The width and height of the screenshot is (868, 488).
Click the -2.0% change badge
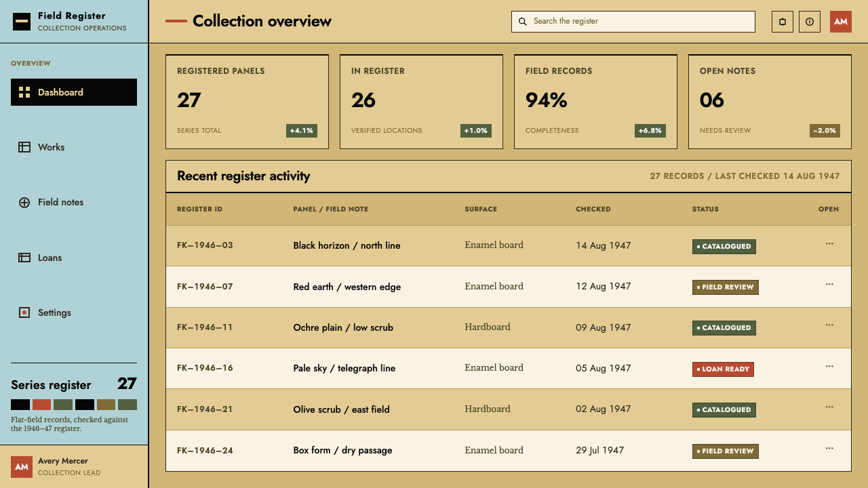825,131
